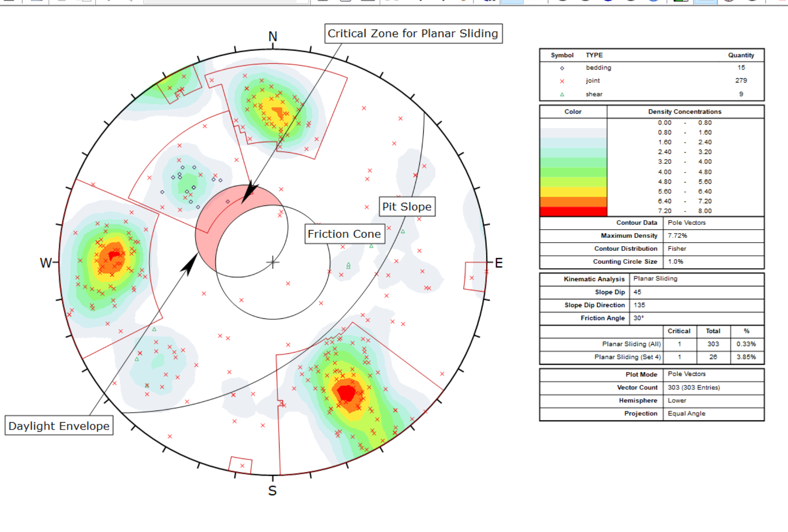
Task: Select the 'Friction Cone' text box
Action: [344, 234]
